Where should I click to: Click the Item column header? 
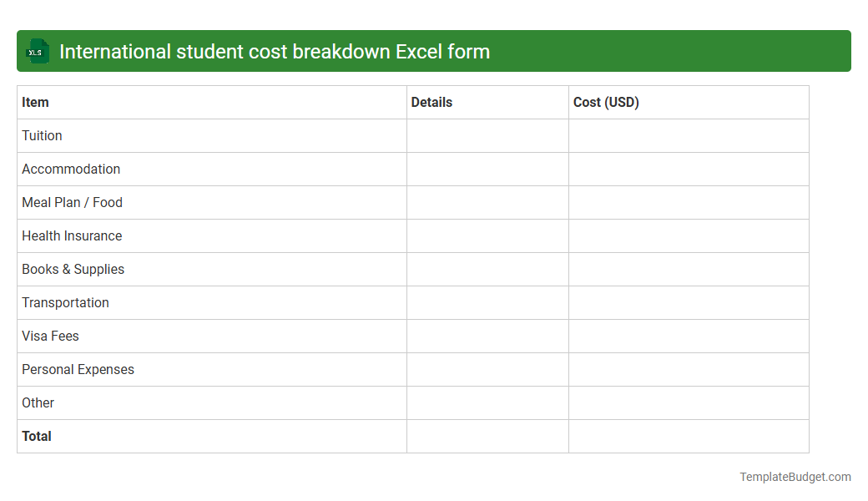coord(35,102)
